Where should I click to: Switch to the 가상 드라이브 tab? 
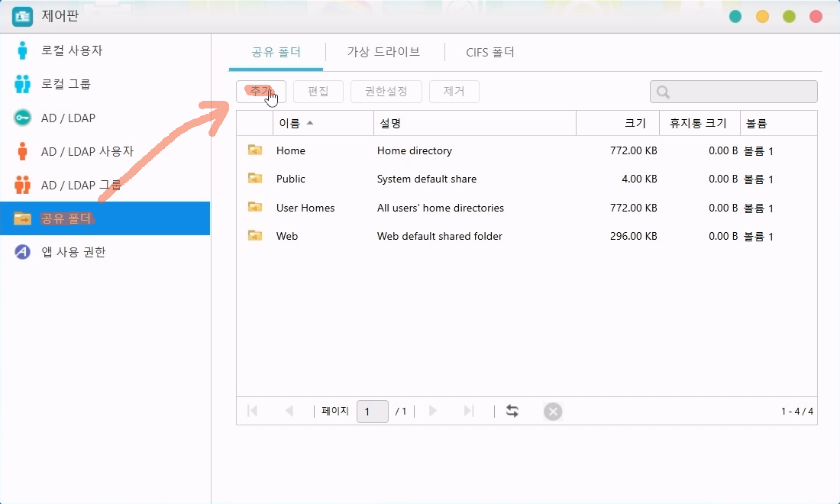click(x=383, y=53)
